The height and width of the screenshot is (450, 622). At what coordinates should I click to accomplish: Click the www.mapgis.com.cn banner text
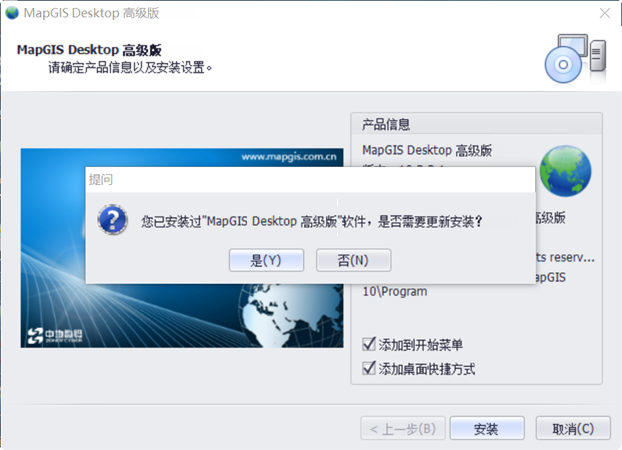click(289, 157)
